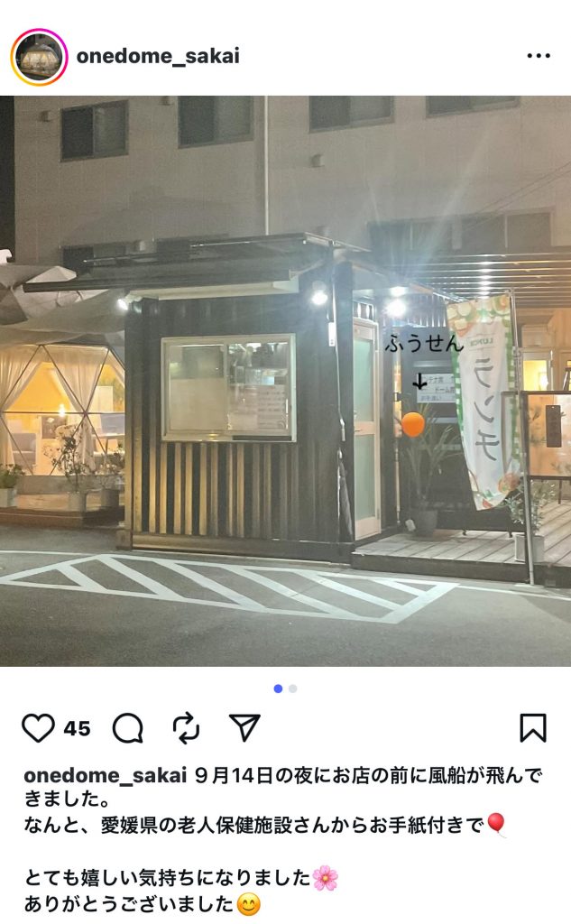571x924 pixels.
Task: Tap the orange balloon in the photo
Action: (x=413, y=425)
